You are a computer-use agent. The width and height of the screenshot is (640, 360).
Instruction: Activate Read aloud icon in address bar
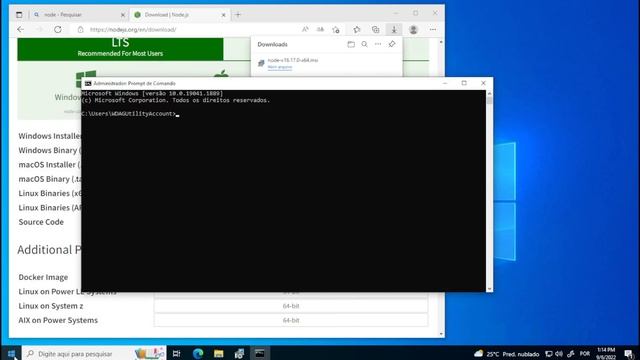coord(305,29)
